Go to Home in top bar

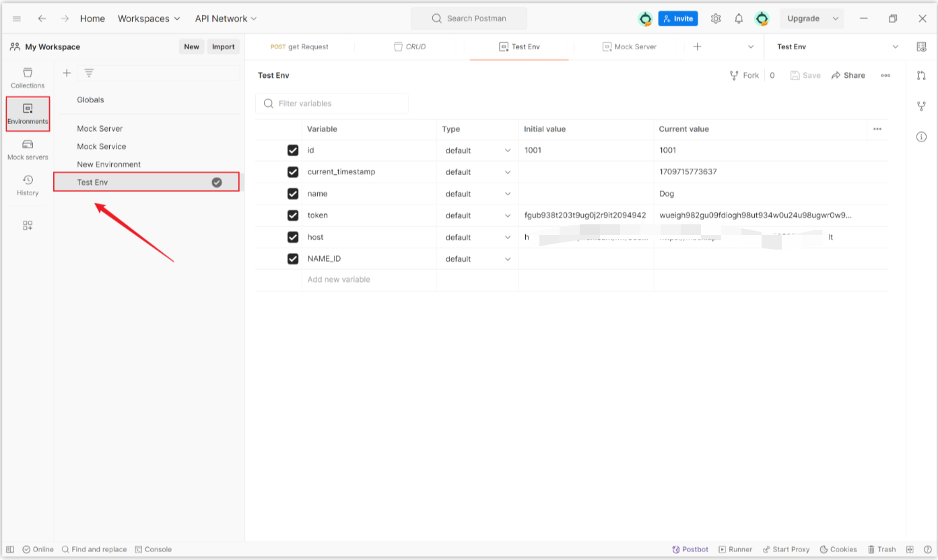(92, 19)
